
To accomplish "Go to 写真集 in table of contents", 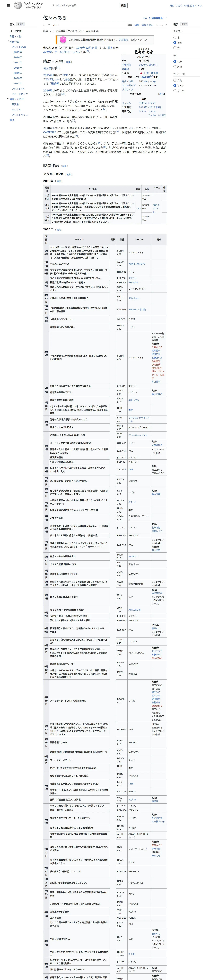I will coord(15,104).
